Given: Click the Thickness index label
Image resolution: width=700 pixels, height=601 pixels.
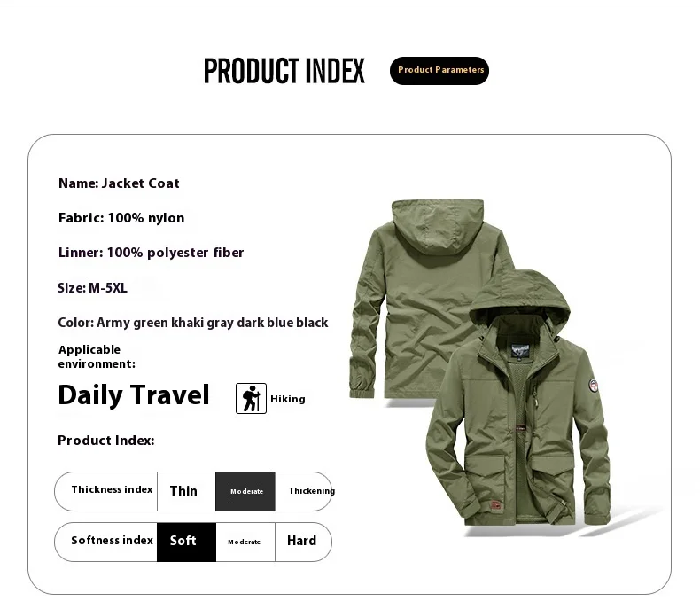Looking at the screenshot, I should click(x=112, y=490).
